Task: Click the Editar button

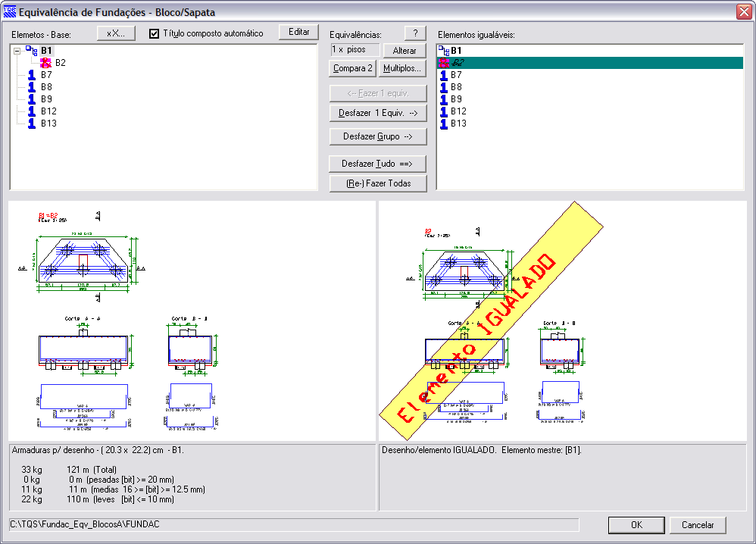Action: coord(298,32)
